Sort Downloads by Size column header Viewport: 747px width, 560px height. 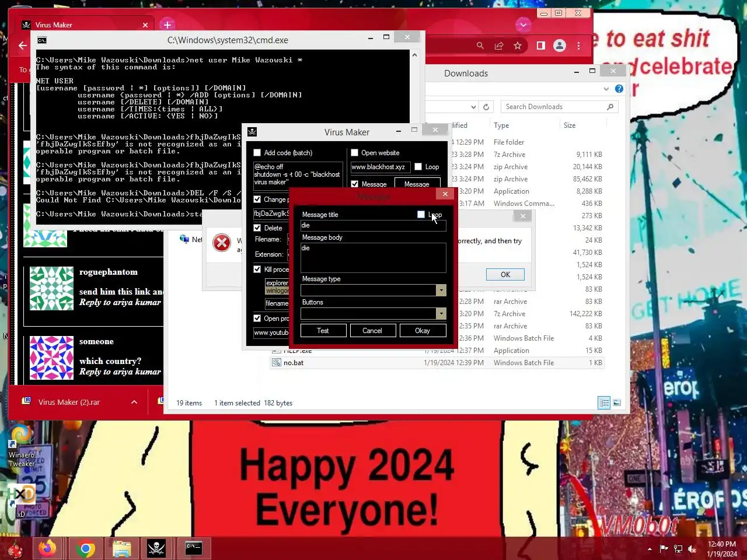click(x=570, y=125)
